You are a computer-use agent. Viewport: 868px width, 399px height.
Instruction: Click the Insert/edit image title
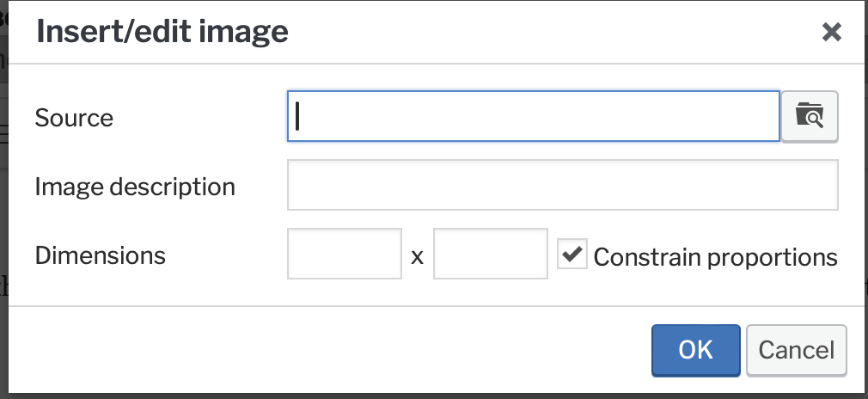pos(162,33)
